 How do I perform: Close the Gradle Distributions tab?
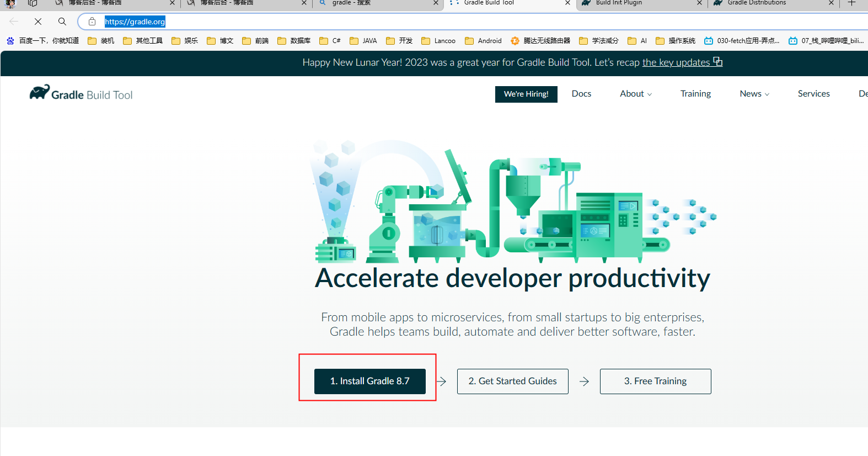click(x=831, y=3)
